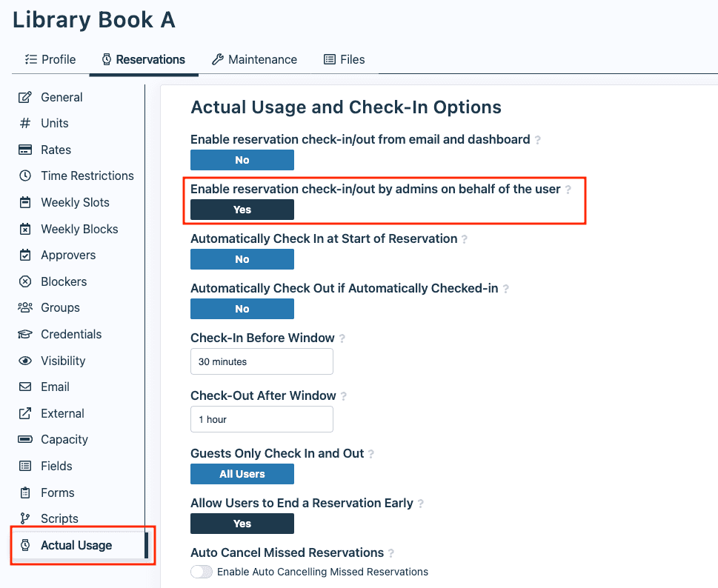This screenshot has height=588, width=718.
Task: Open Time Restrictions settings
Action: (87, 176)
